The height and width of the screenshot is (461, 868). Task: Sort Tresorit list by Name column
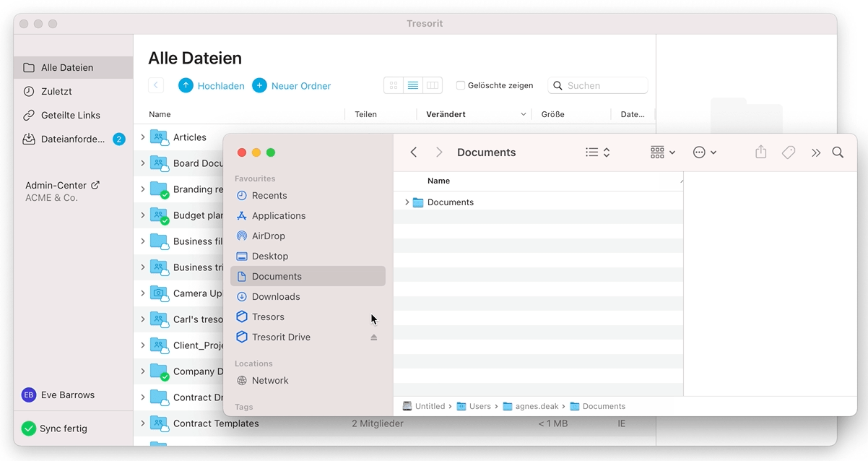tap(160, 114)
